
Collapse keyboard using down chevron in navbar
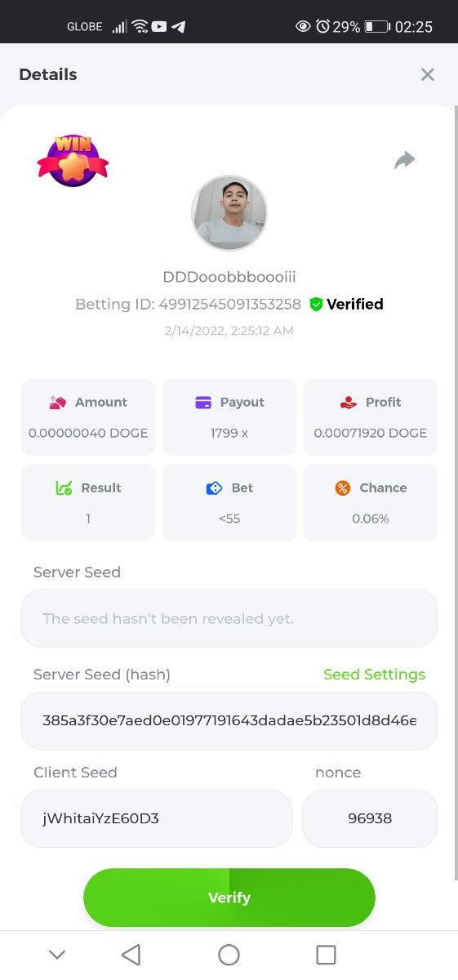click(x=56, y=955)
